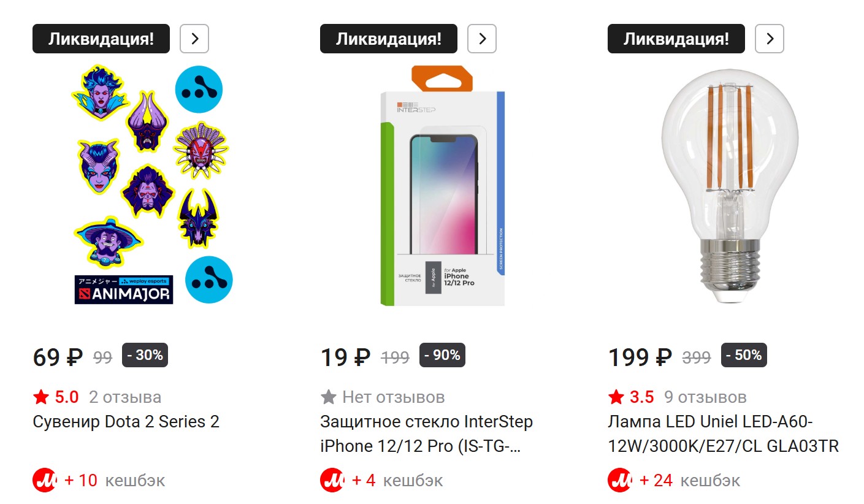The image size is (864, 504).
Task: Click the Ликвидация! badge above the LED bulb
Action: [676, 39]
